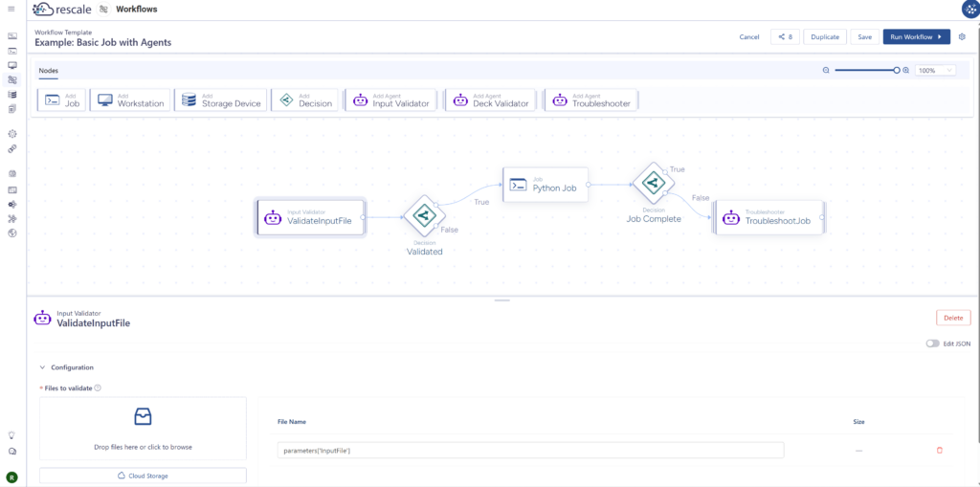
Task: Select the ValidateInputFile node on canvas
Action: click(311, 217)
